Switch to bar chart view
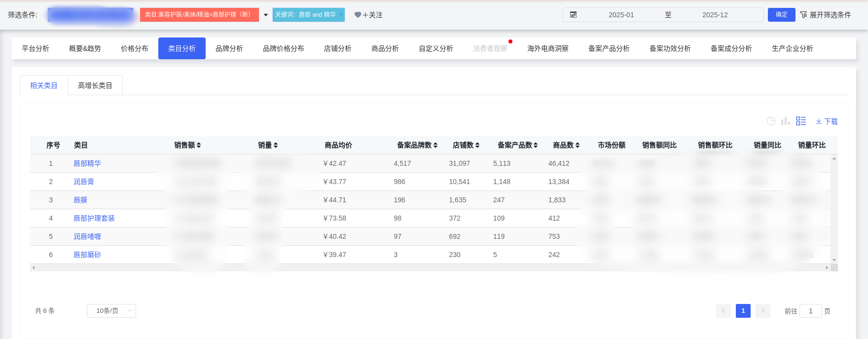This screenshot has height=339, width=868. (786, 121)
